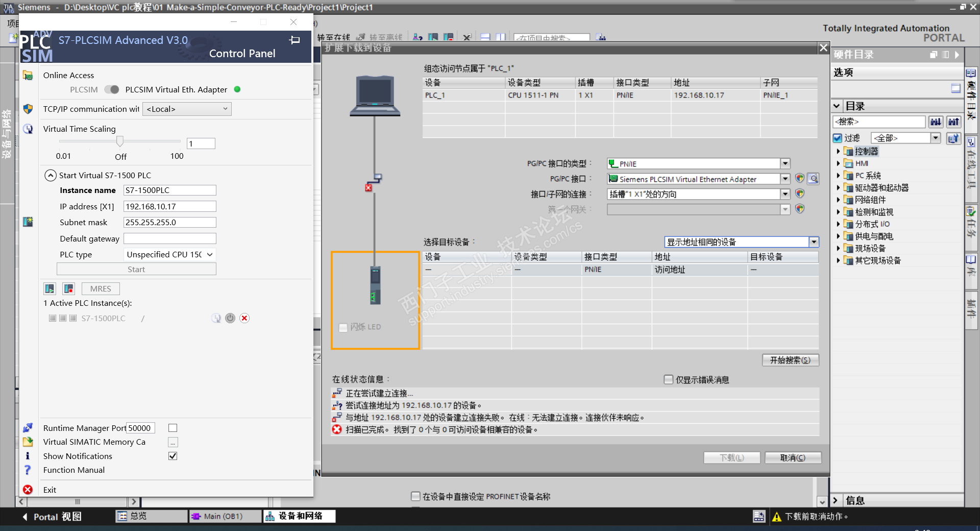Toggle the 过滤 filter checkbox in catalog
The width and height of the screenshot is (980, 531).
coord(837,138)
